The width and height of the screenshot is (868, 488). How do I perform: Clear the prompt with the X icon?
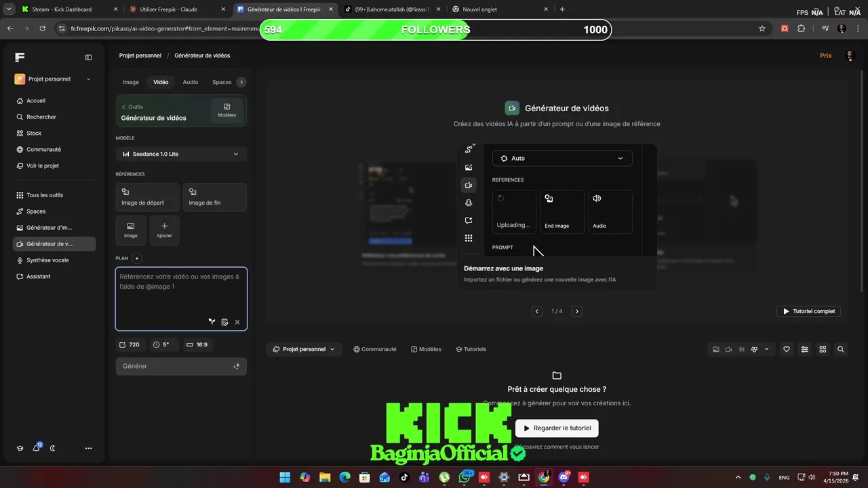237,322
